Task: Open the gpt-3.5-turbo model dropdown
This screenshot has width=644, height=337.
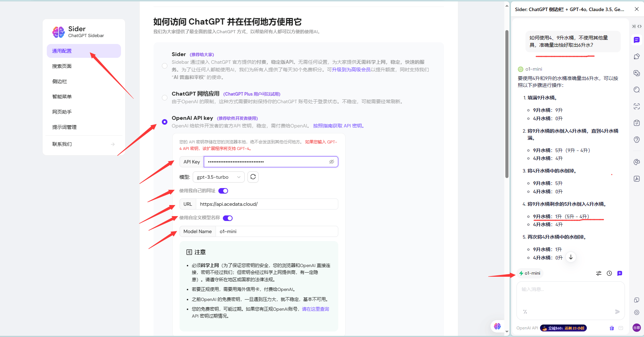Action: (218, 177)
